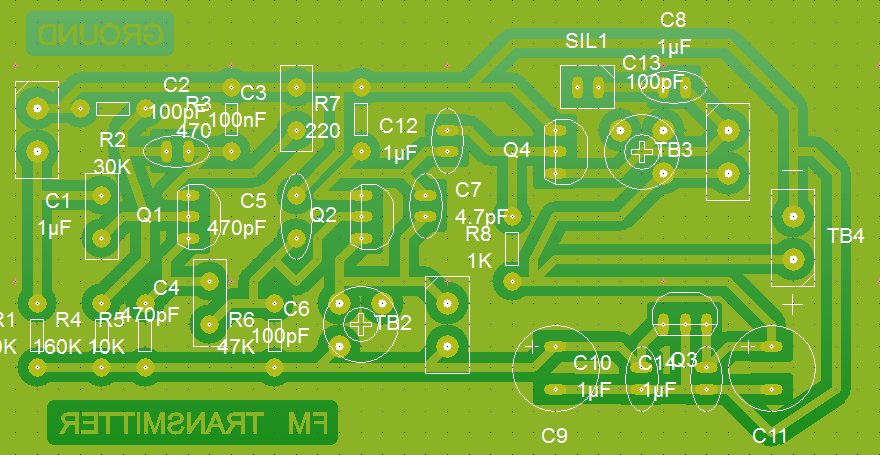880x455 pixels.
Task: Click the C4 capacitor designator
Action: pos(166,288)
